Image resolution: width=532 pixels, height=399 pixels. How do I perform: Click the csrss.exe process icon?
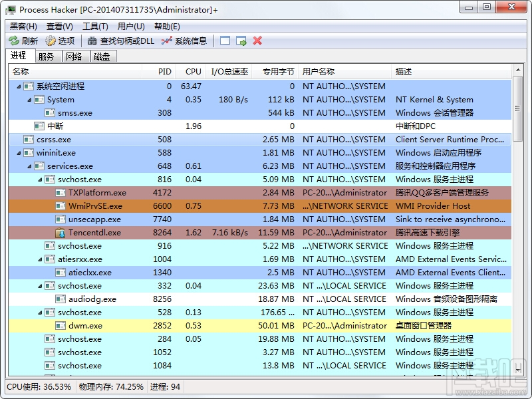(x=29, y=140)
